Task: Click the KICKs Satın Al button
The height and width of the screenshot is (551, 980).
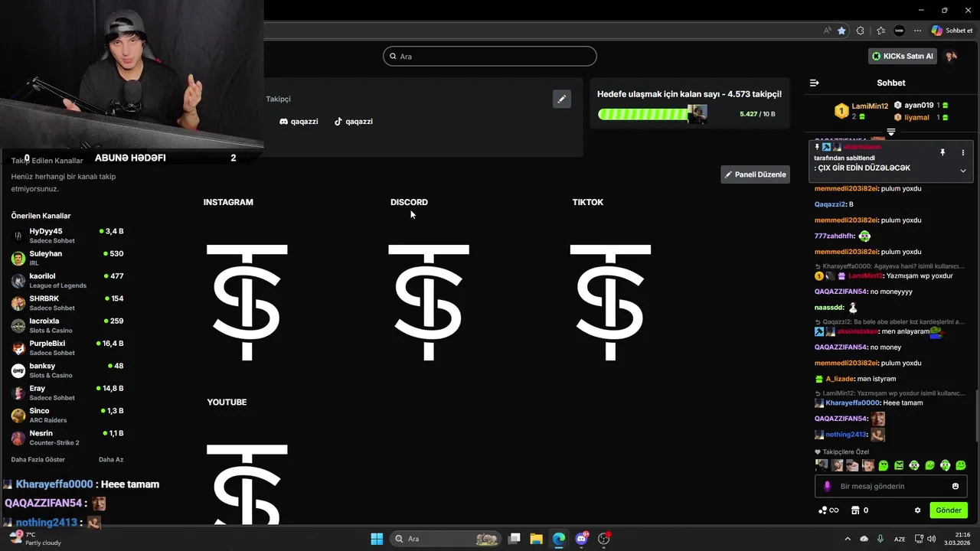Action: point(903,56)
